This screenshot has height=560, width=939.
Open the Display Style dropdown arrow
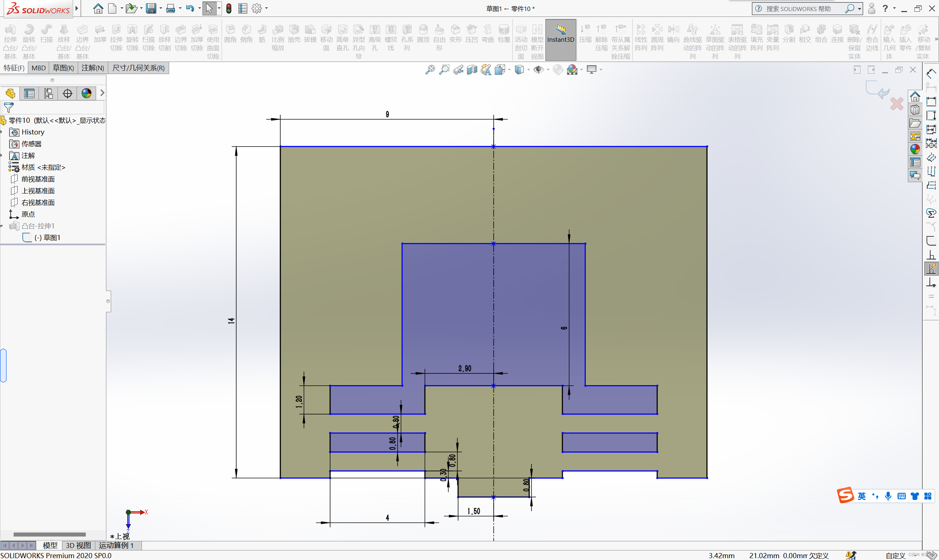[x=528, y=70]
